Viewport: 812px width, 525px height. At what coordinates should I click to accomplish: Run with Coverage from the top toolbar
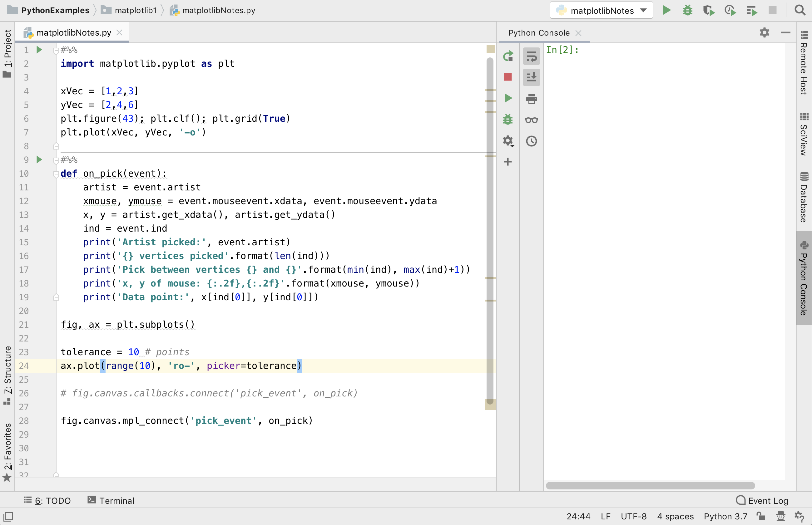(709, 11)
